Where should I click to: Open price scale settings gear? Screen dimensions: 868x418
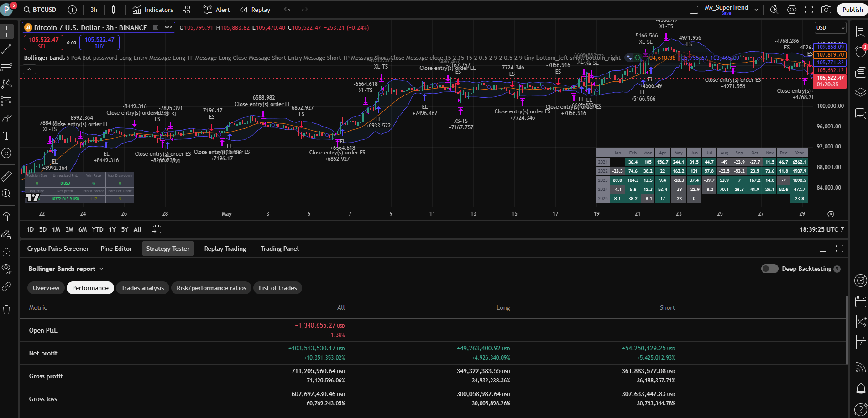coord(831,214)
